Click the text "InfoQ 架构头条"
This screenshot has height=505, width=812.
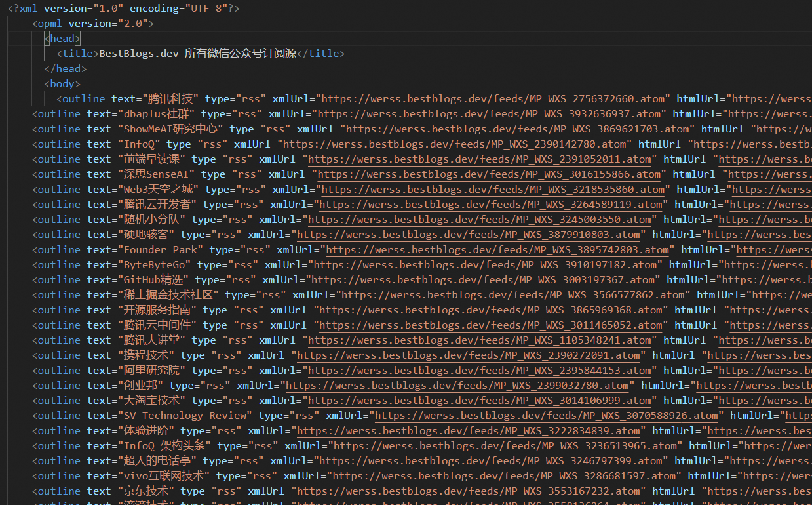[x=166, y=446]
